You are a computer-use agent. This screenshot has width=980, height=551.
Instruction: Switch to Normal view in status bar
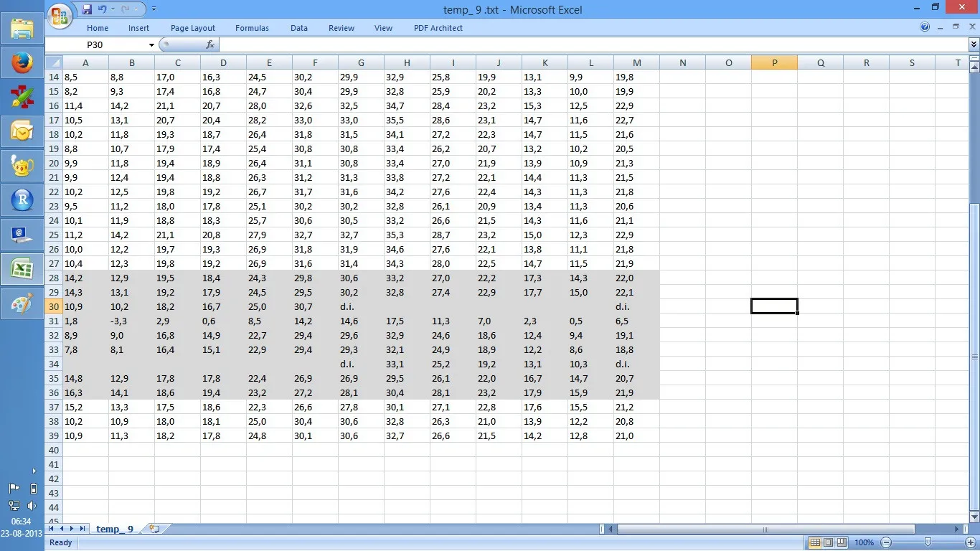point(815,542)
